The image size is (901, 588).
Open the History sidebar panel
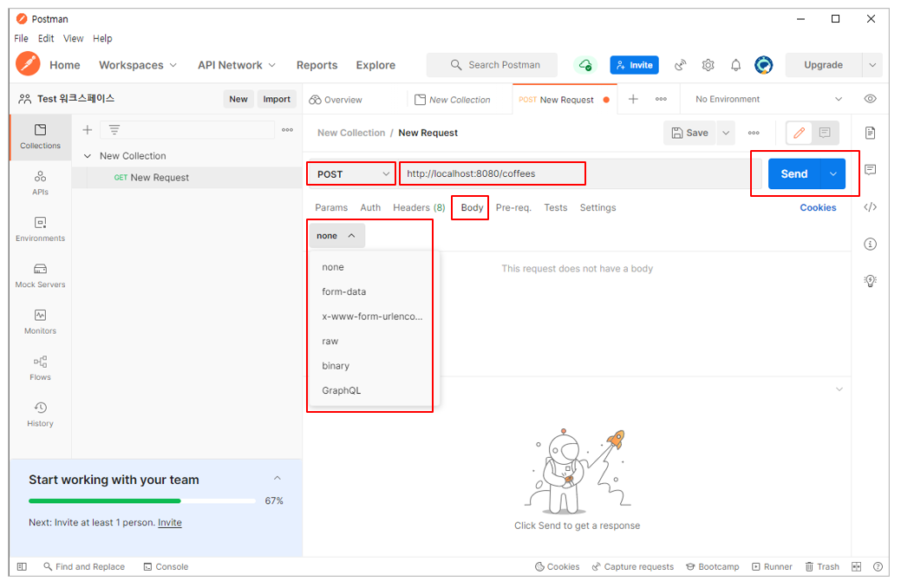coord(40,414)
